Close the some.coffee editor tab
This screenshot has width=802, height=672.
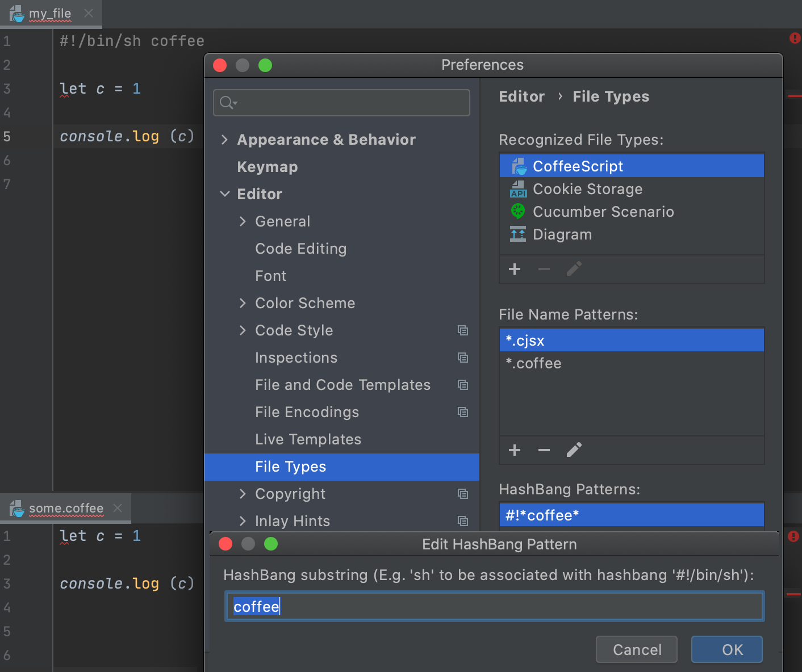118,508
